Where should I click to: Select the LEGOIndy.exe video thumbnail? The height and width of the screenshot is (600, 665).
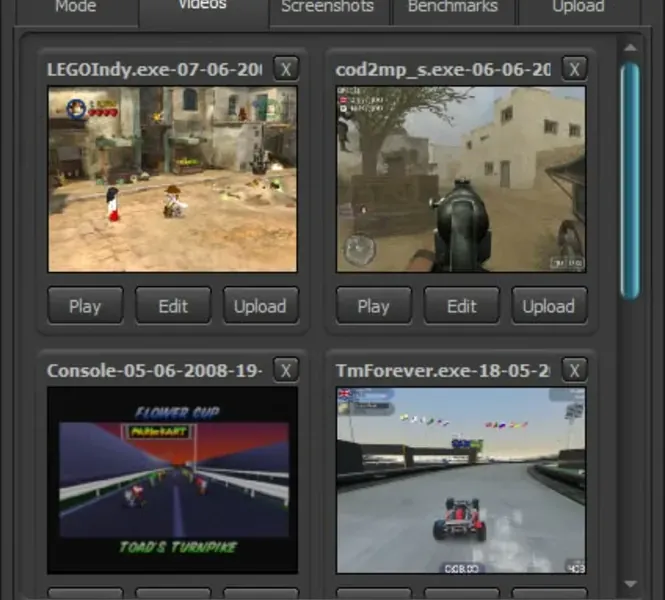[x=173, y=179]
